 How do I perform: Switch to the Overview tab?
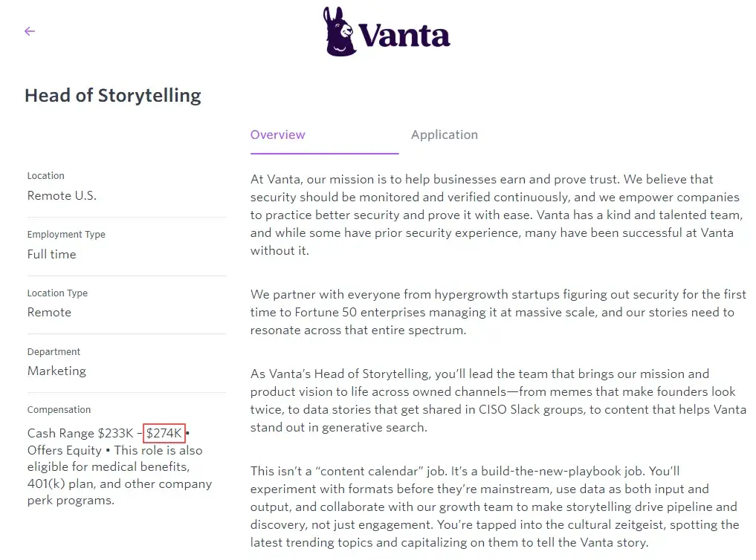click(x=278, y=134)
